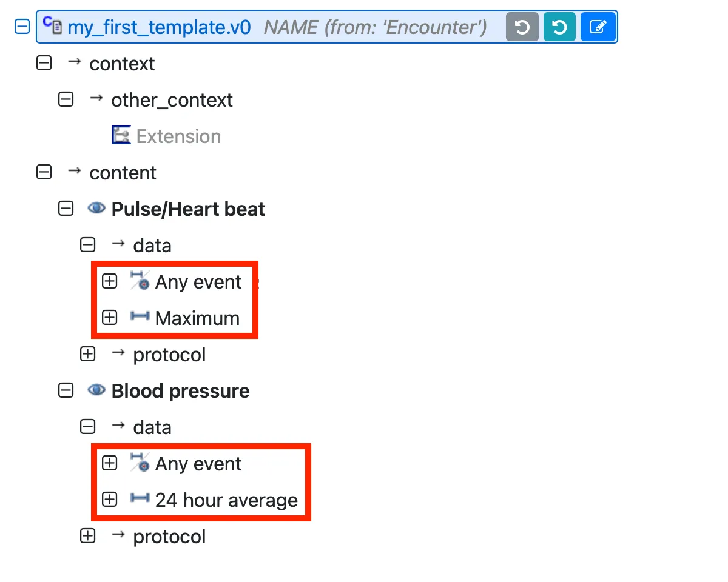Click the interval icon beside Maximum
This screenshot has width=728, height=582.
[140, 317]
